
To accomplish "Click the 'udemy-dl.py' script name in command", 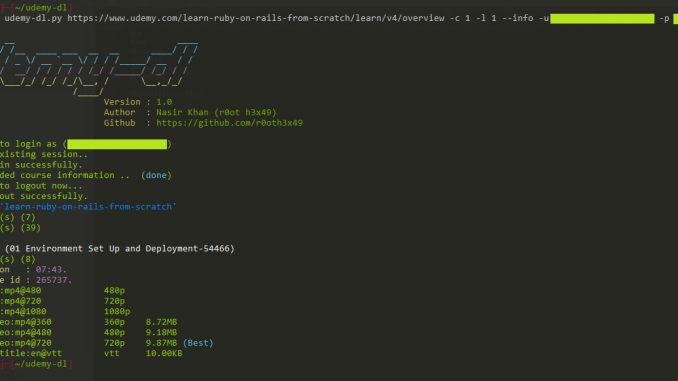I will pos(33,18).
